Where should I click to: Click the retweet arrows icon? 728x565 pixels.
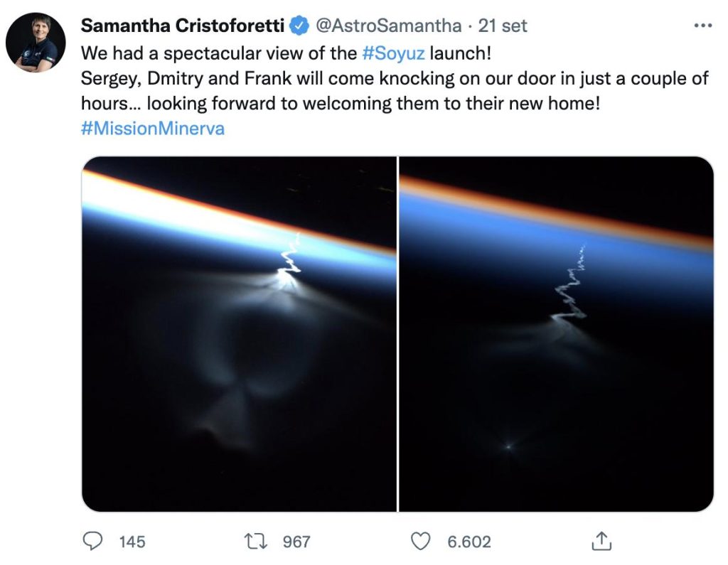click(257, 542)
